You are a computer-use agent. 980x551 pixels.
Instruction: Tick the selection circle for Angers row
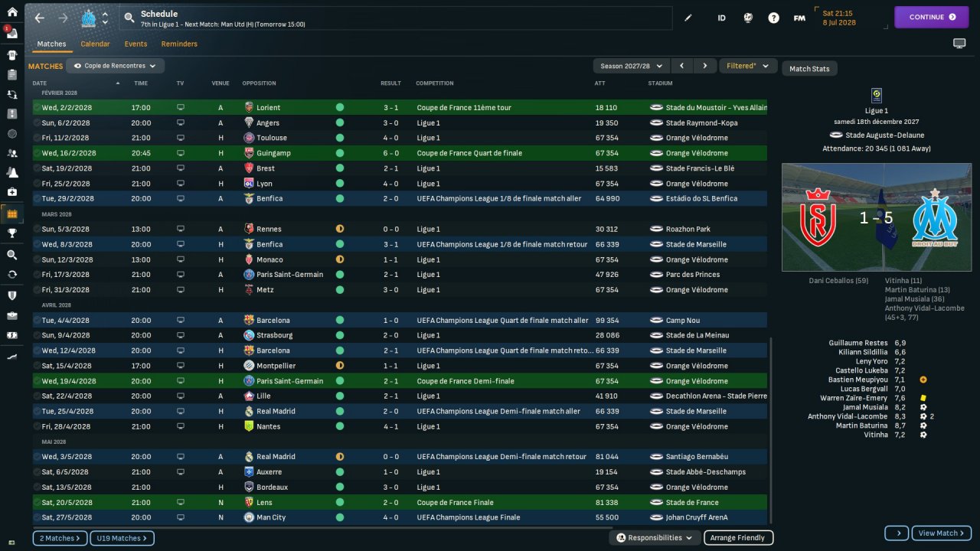37,123
